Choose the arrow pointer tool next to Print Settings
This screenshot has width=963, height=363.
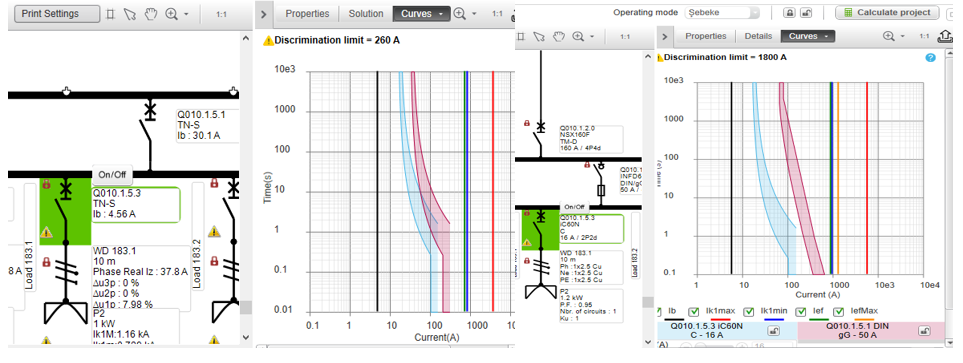pos(130,14)
